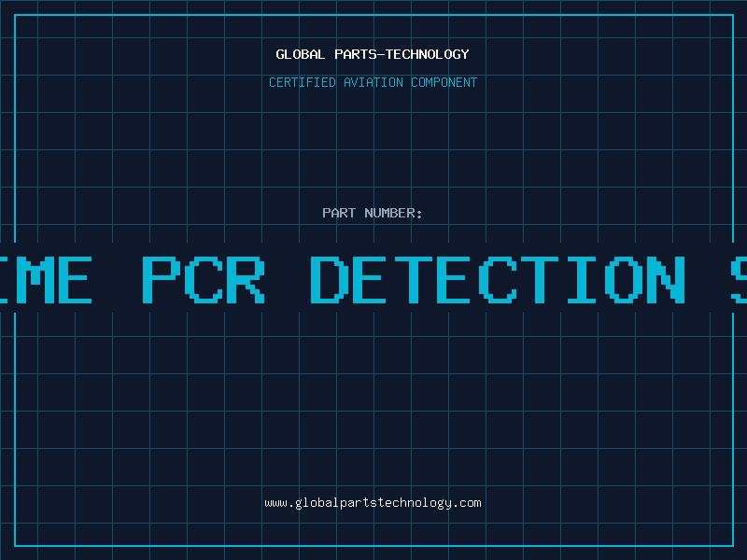Click the letter D of DETECTION

click(x=330, y=279)
